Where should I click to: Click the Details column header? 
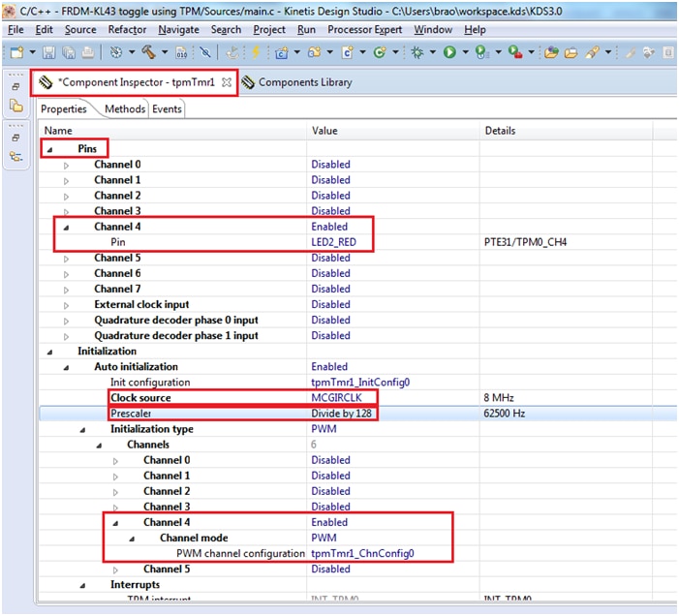(x=566, y=131)
